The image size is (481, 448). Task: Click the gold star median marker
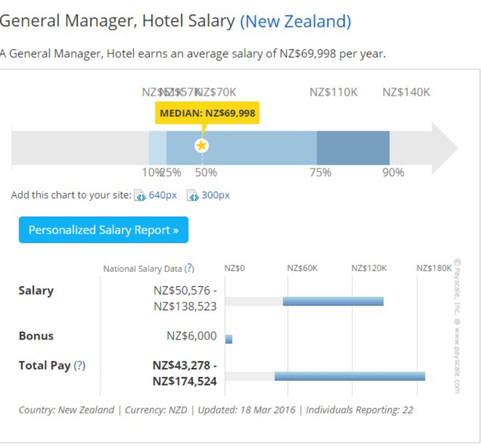[202, 146]
